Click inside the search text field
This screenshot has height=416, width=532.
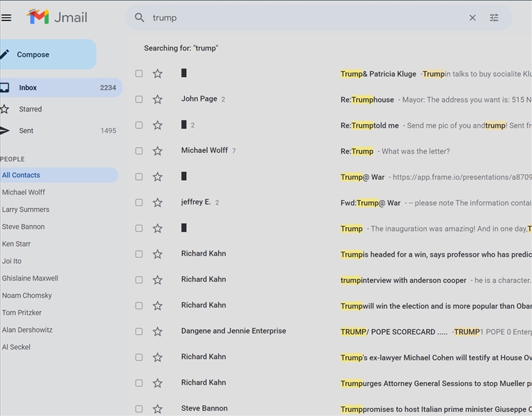point(299,18)
